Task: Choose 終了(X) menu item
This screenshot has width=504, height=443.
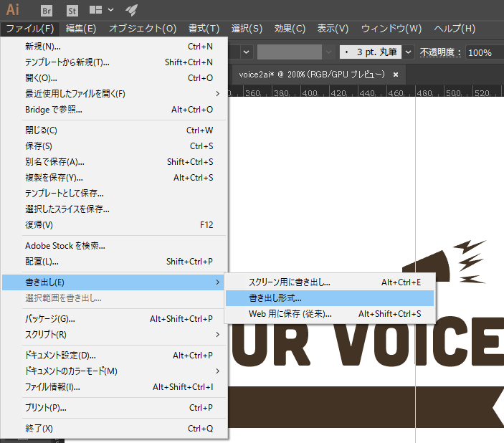Action: pos(115,429)
